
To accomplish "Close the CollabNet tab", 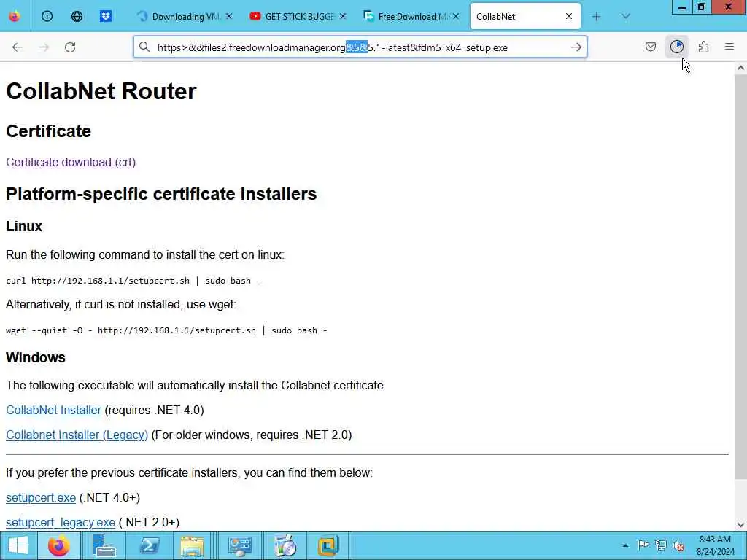I will pos(569,16).
